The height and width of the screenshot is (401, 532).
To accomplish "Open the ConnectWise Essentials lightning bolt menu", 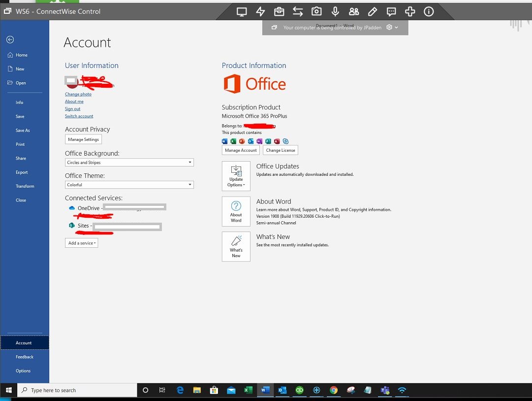I will coord(260,12).
